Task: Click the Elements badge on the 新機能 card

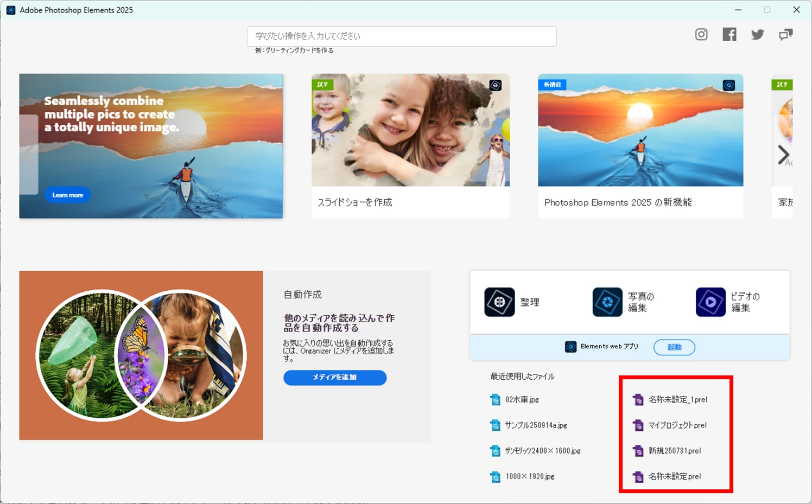Action: 729,85
